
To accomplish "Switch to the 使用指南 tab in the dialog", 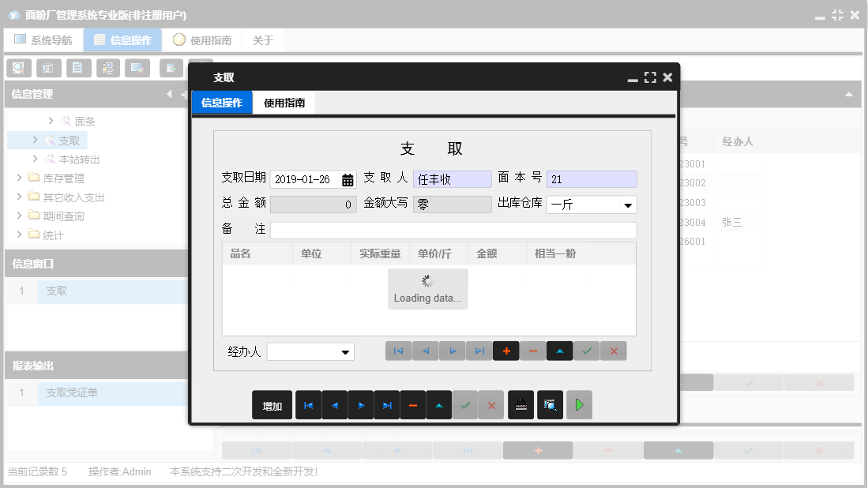I will click(x=284, y=102).
